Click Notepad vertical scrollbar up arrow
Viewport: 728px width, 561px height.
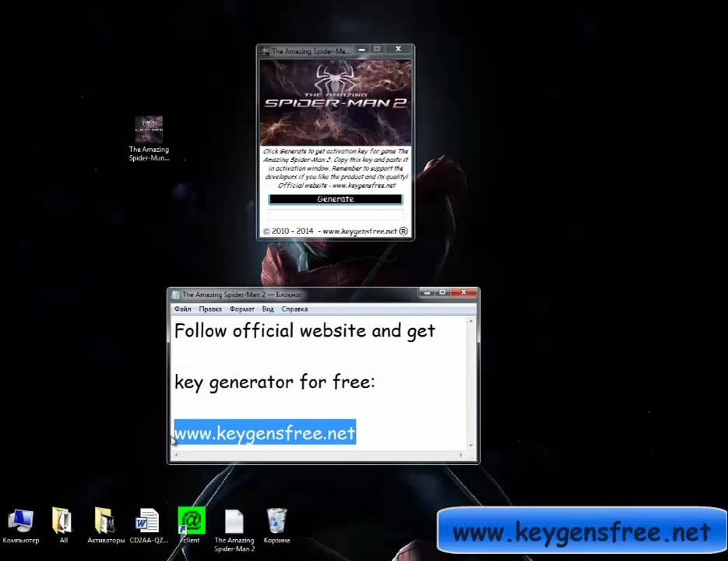pyautogui.click(x=471, y=321)
